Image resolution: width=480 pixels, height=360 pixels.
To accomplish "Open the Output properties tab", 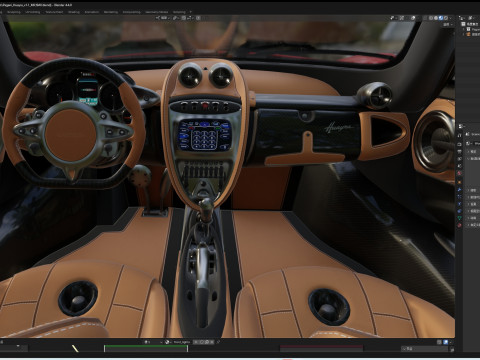I will pyautogui.click(x=460, y=151).
